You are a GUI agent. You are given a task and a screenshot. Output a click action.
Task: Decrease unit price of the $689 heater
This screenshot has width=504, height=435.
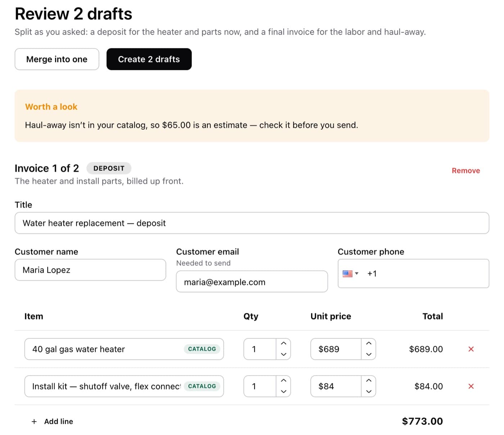[369, 354]
